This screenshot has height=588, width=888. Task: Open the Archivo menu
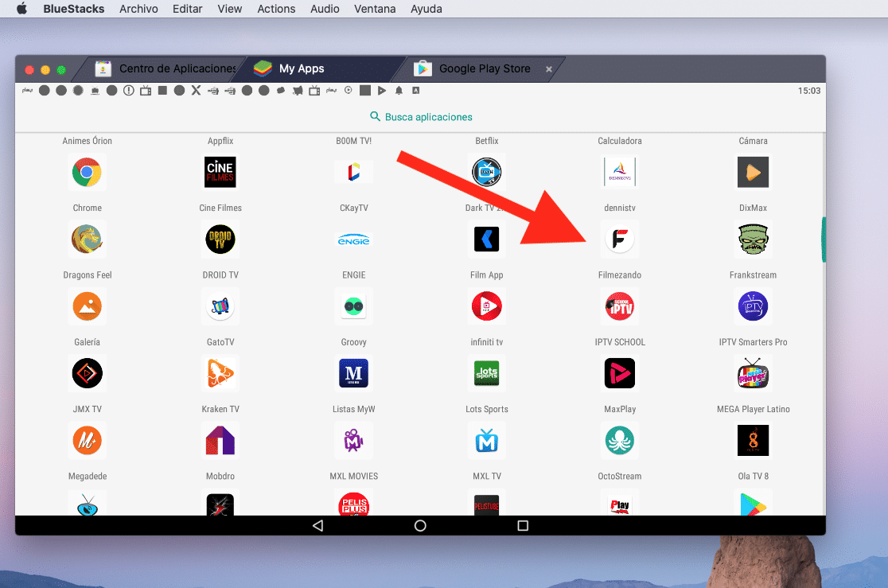click(138, 9)
